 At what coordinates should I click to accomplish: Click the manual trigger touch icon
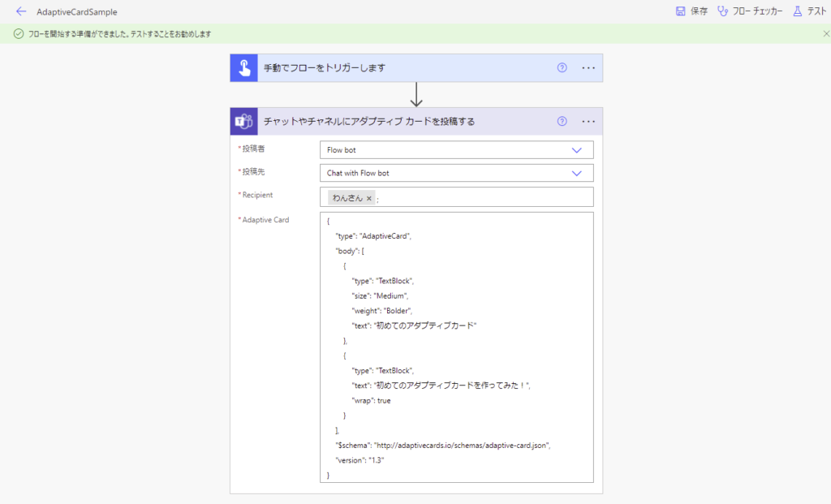(243, 68)
